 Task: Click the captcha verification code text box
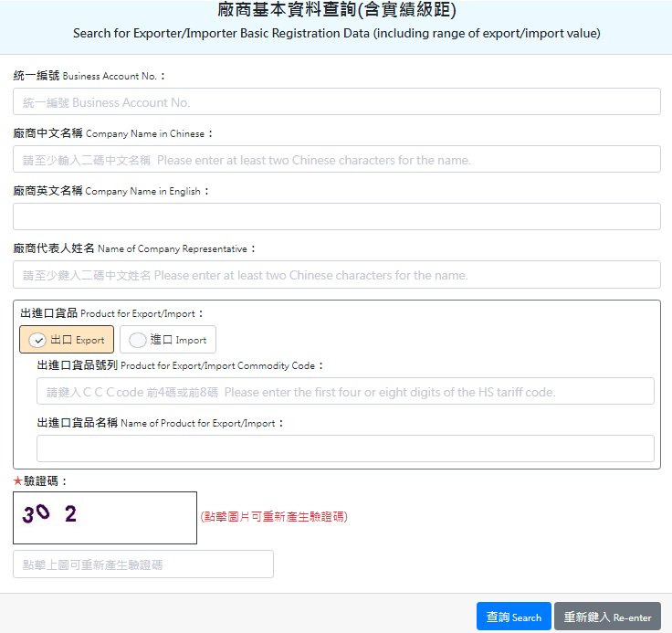pyautogui.click(x=143, y=564)
